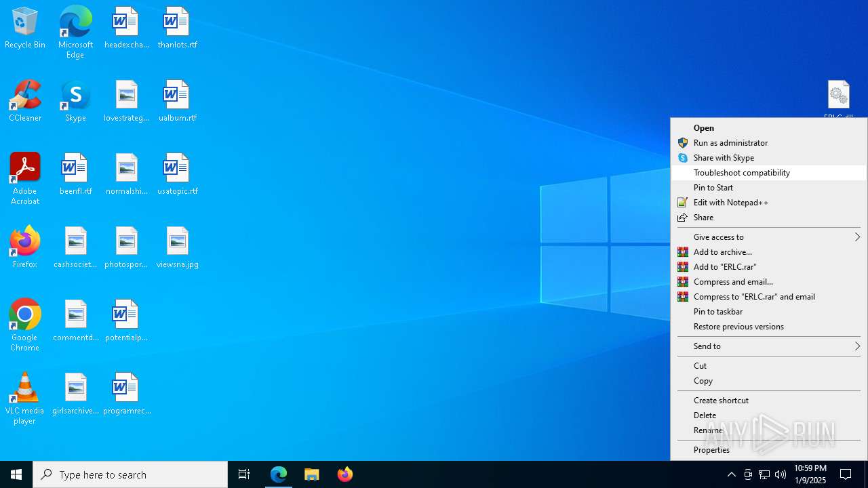Select the photospor... image file

coord(126,247)
